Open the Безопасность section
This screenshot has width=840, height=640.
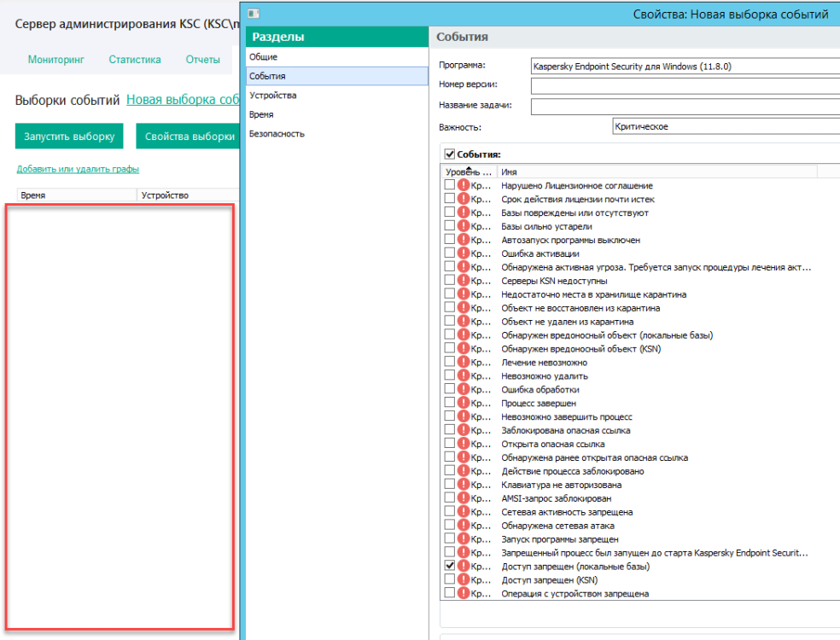[x=337, y=134]
